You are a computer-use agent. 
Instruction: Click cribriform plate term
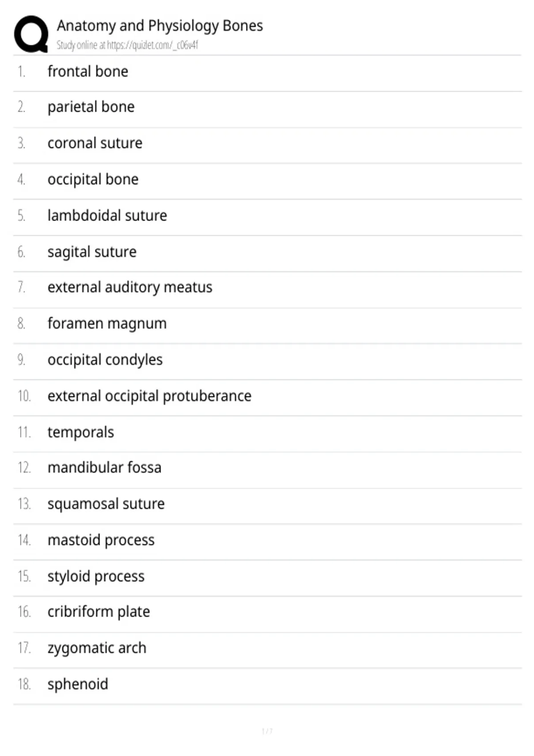point(99,612)
